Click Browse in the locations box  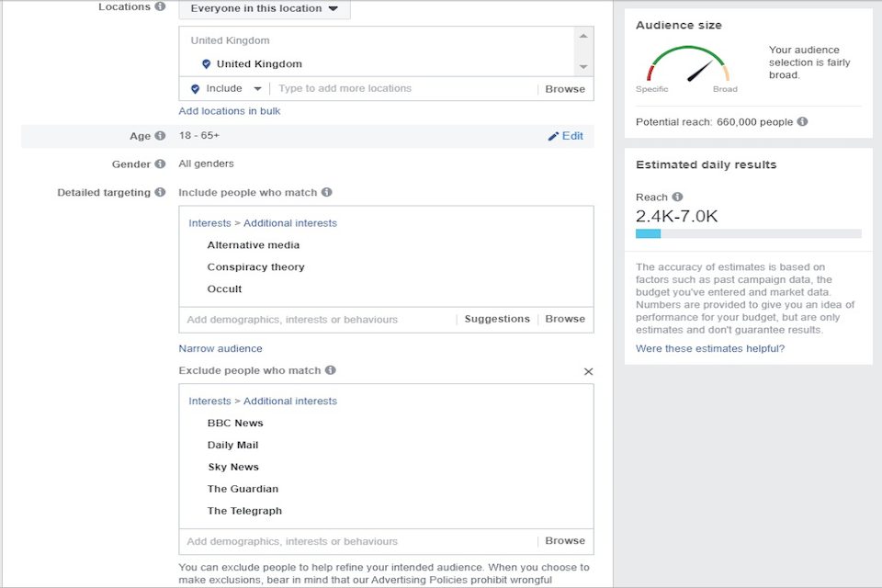565,89
